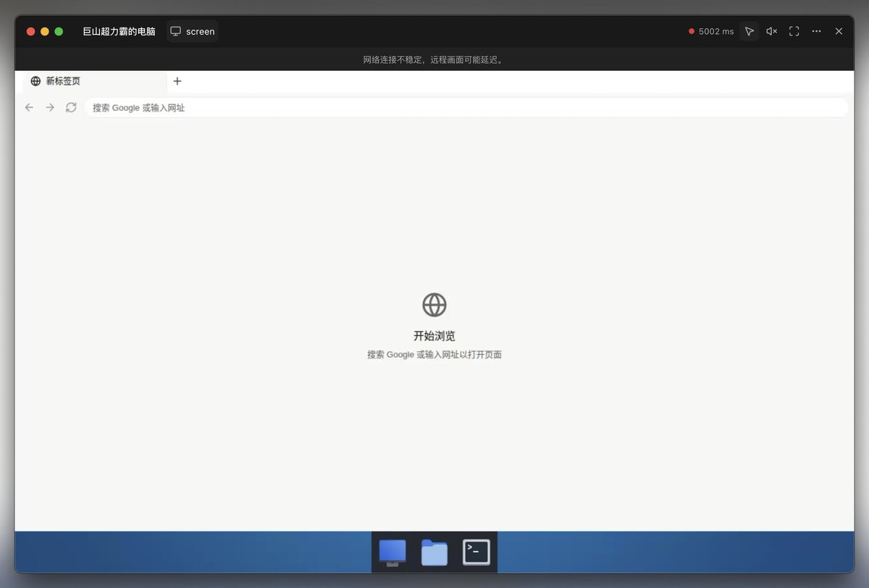
Task: Open the desktop monitor icon in dock
Action: [x=392, y=553]
